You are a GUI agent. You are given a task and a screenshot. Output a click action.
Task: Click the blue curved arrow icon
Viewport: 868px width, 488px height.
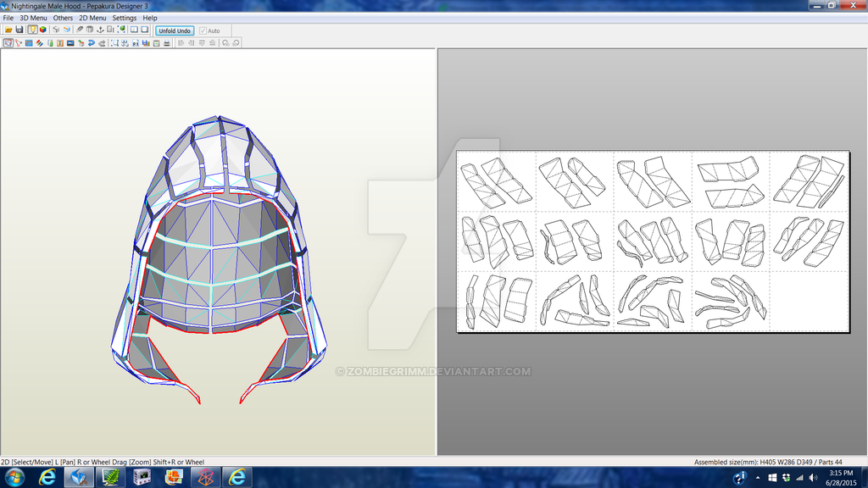pyautogui.click(x=92, y=43)
